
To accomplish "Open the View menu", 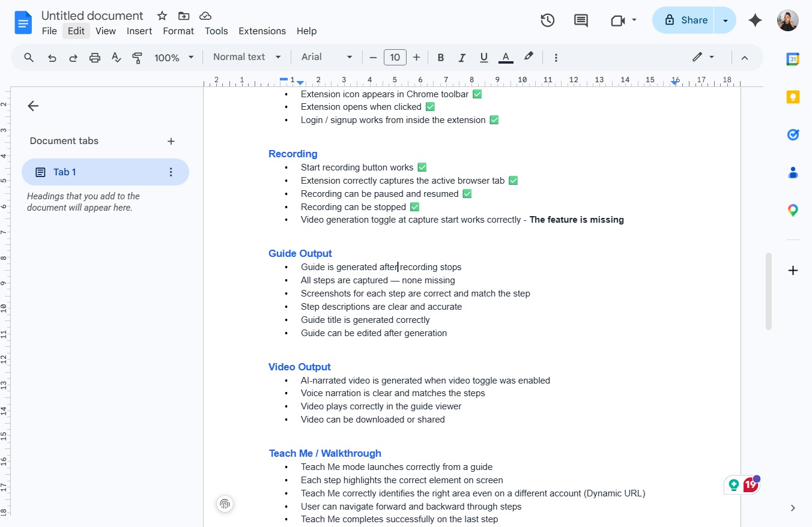I will pyautogui.click(x=106, y=31).
